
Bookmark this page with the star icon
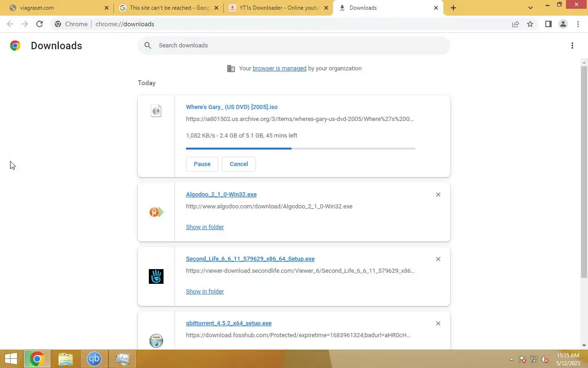530,24
